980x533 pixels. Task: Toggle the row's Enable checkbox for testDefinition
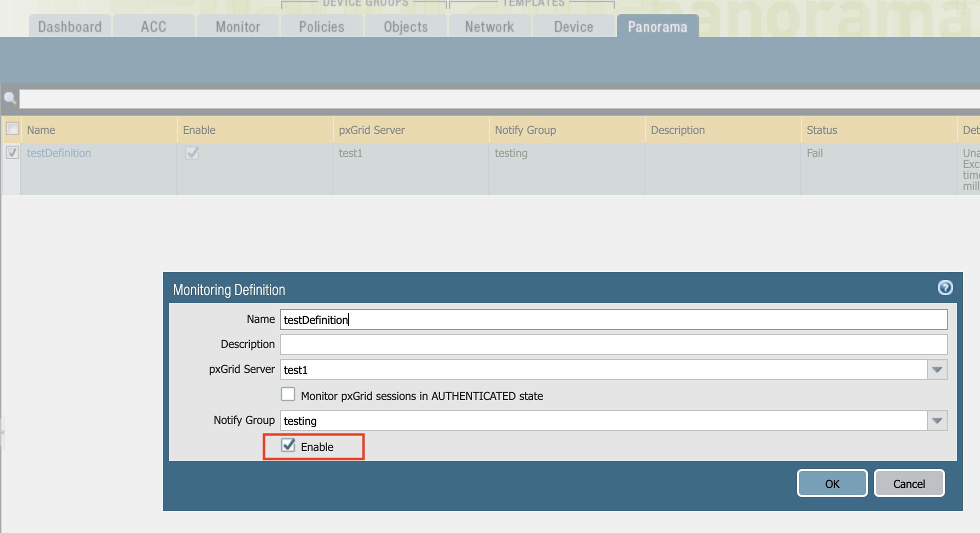[x=192, y=152]
